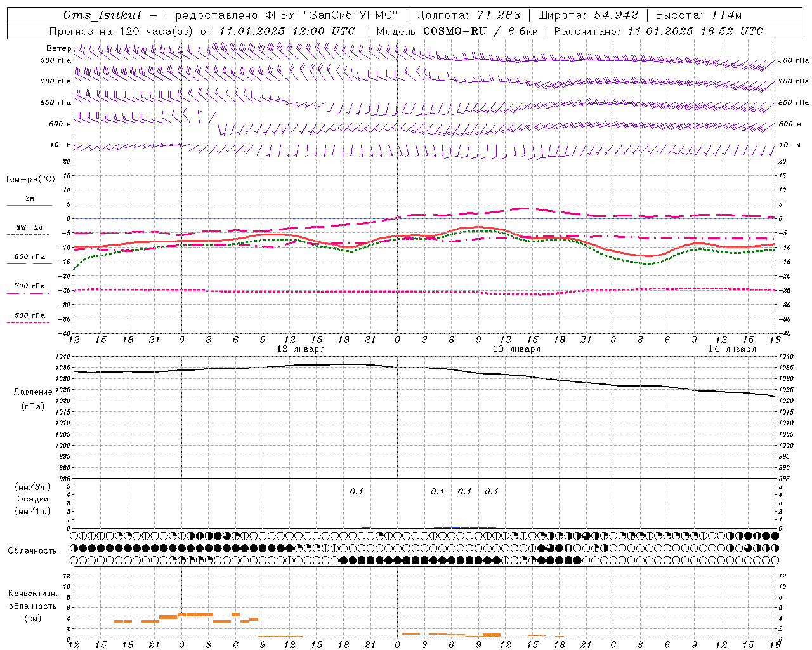
Task: Click the station name Oms_Isilkul in the header
Action: (103, 15)
